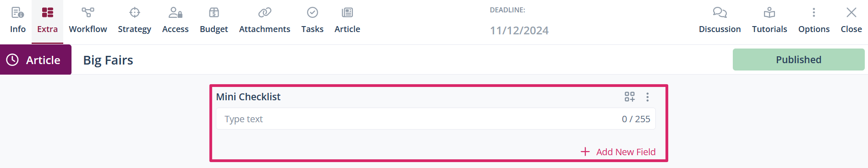This screenshot has width=868, height=168.
Task: Open the Tasks checkmark icon
Action: (313, 12)
